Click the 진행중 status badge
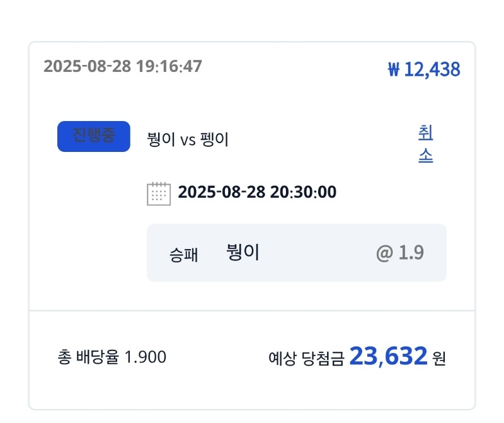Viewport: 504px width, 423px height. point(93,136)
